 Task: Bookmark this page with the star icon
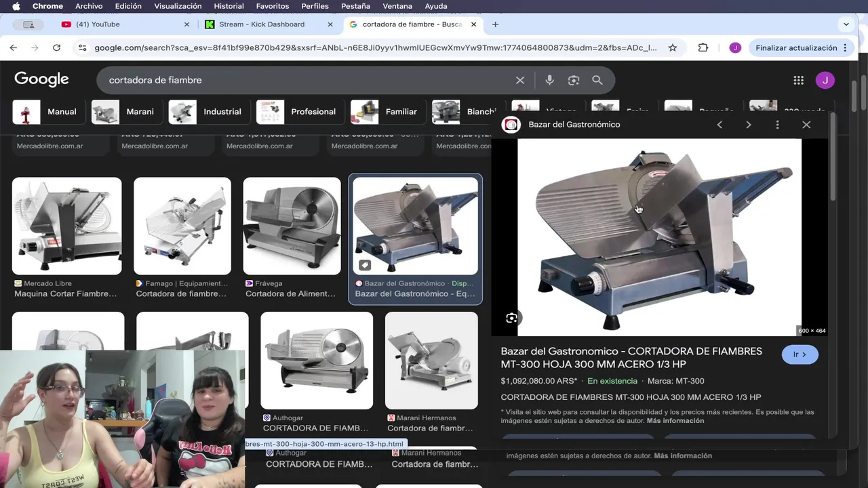coord(673,47)
